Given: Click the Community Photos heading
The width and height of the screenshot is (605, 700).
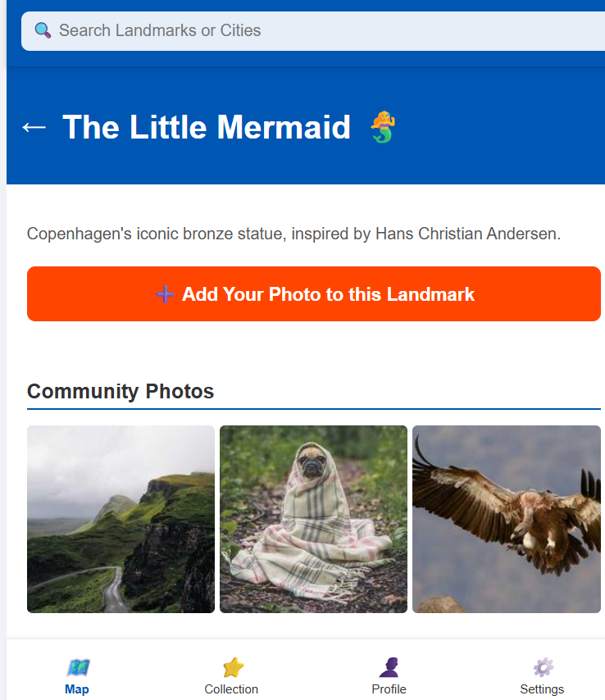Looking at the screenshot, I should 121,391.
